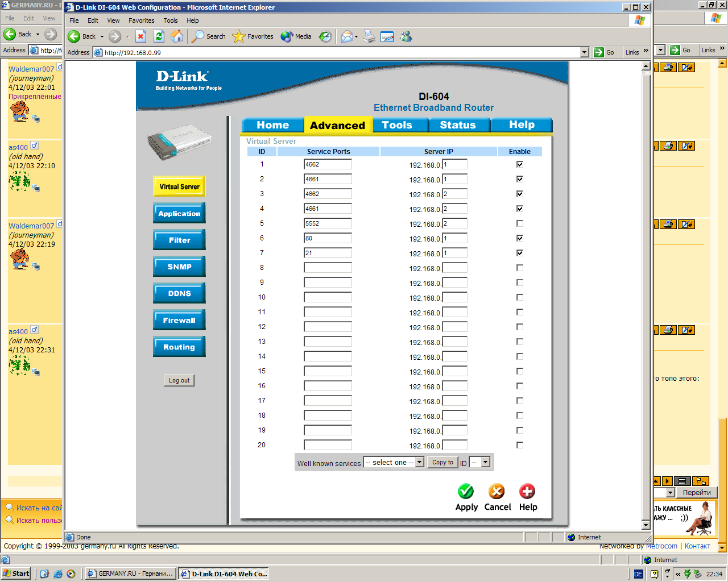This screenshot has height=582, width=728.
Task: Toggle Enable checkbox for ID 4
Action: pos(519,209)
